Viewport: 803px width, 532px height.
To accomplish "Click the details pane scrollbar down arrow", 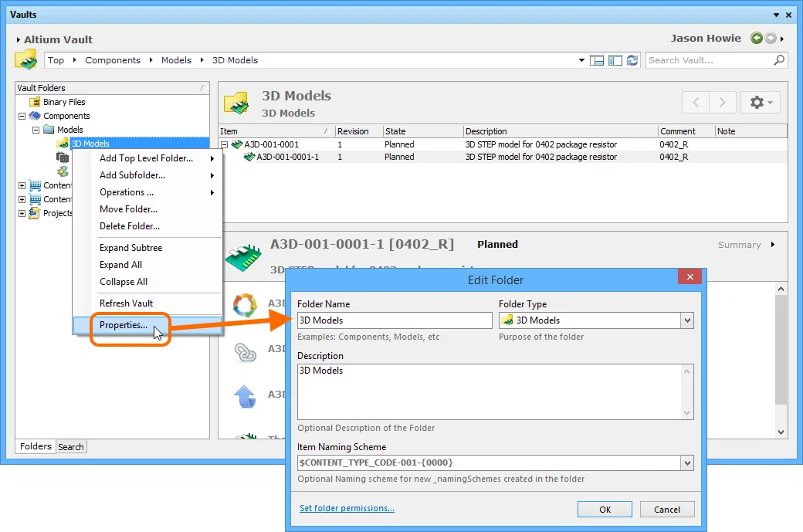I will (x=781, y=432).
